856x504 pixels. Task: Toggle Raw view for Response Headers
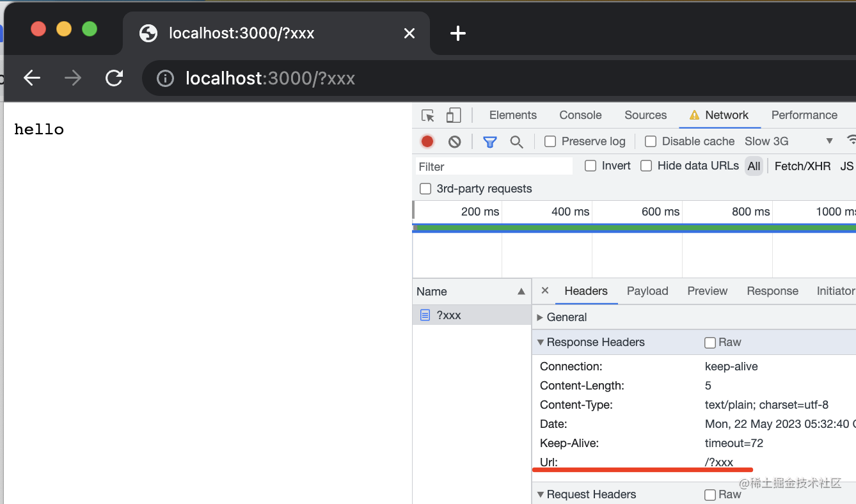(710, 343)
